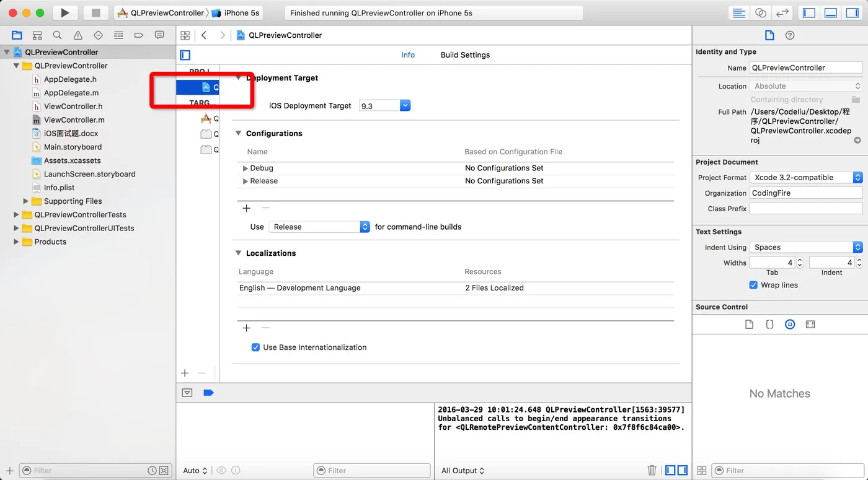Add a configuration with plus button
This screenshot has width=868, height=480.
click(246, 208)
